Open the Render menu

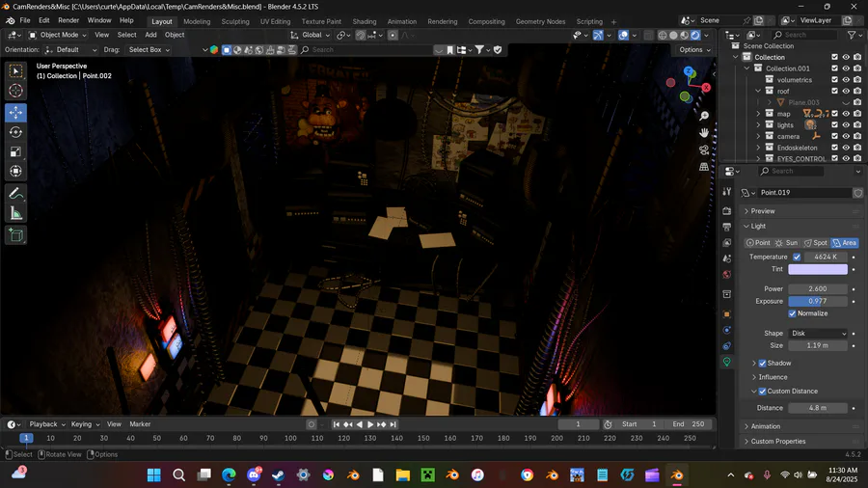68,20
